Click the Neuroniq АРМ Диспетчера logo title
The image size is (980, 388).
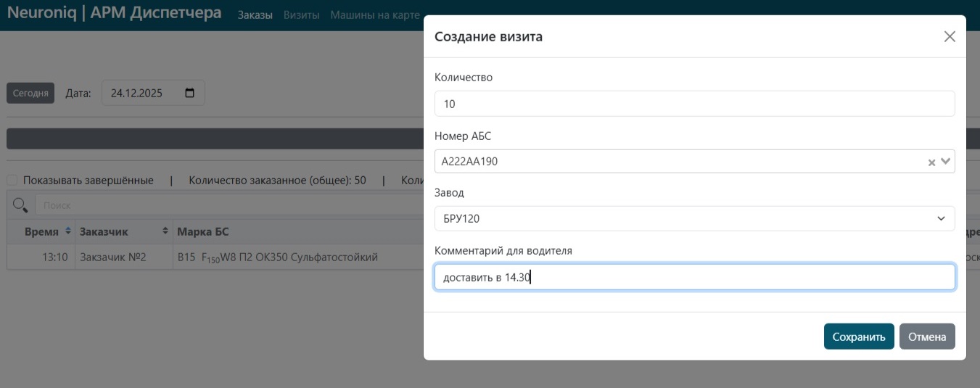(114, 13)
